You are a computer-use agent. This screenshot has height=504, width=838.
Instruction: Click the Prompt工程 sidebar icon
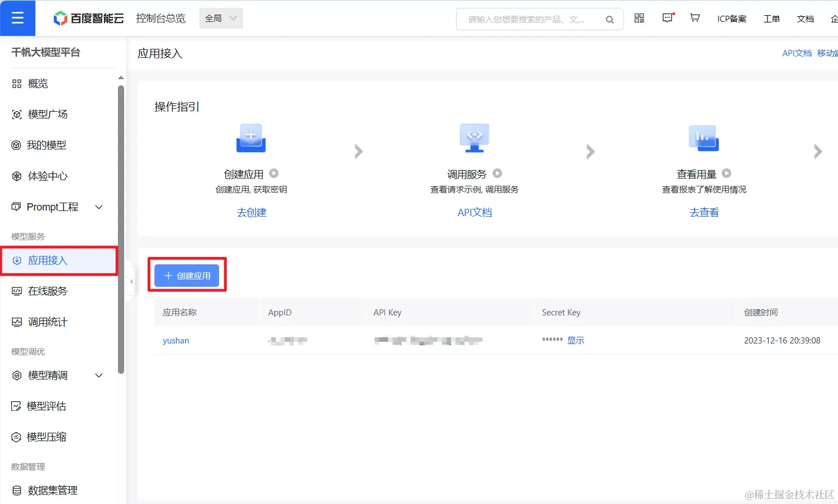(x=16, y=207)
